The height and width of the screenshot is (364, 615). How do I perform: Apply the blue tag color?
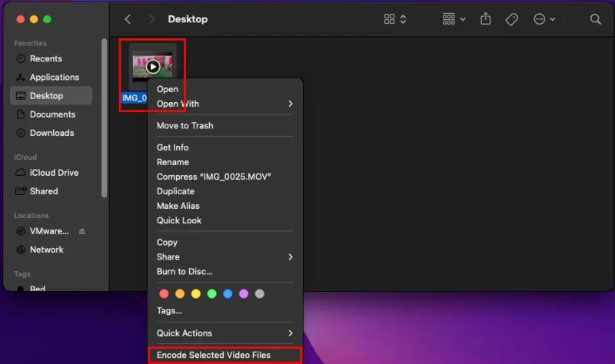point(228,294)
